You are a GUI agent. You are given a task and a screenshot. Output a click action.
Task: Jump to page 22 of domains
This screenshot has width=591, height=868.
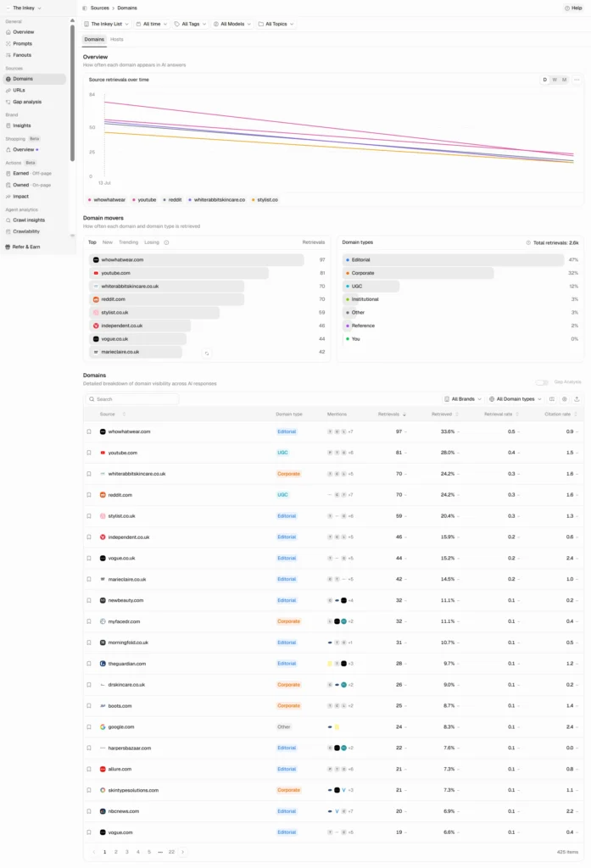172,852
